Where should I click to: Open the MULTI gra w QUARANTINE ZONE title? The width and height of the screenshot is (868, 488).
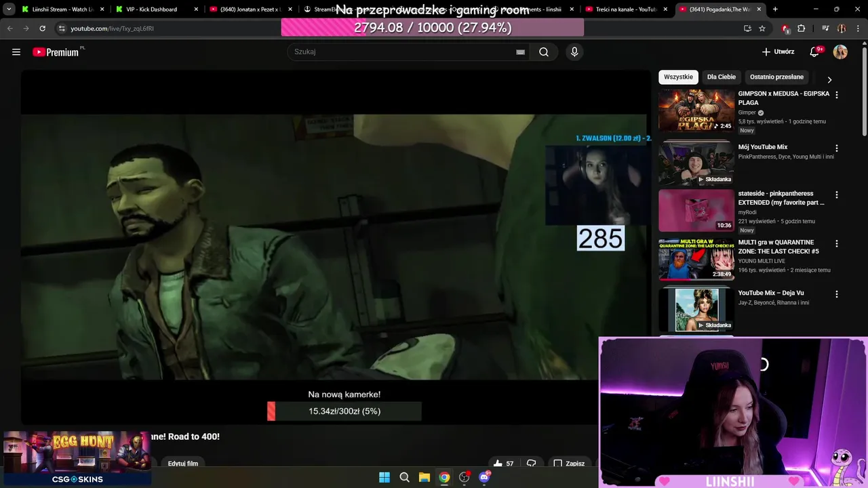778,247
